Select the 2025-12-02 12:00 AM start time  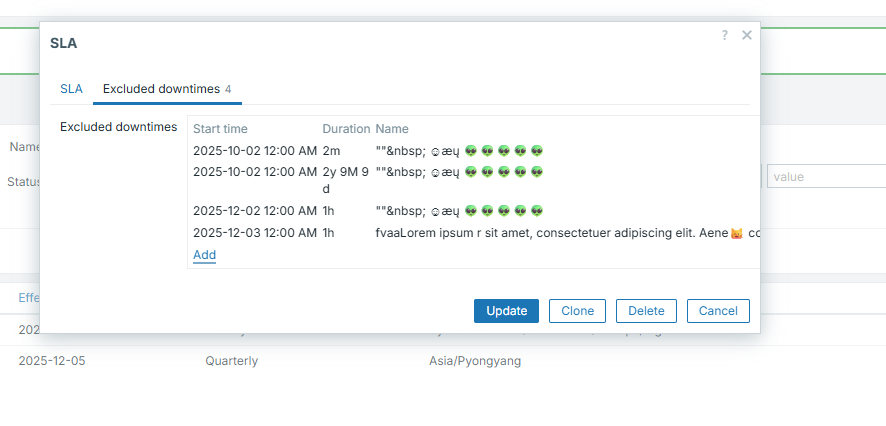pos(255,211)
